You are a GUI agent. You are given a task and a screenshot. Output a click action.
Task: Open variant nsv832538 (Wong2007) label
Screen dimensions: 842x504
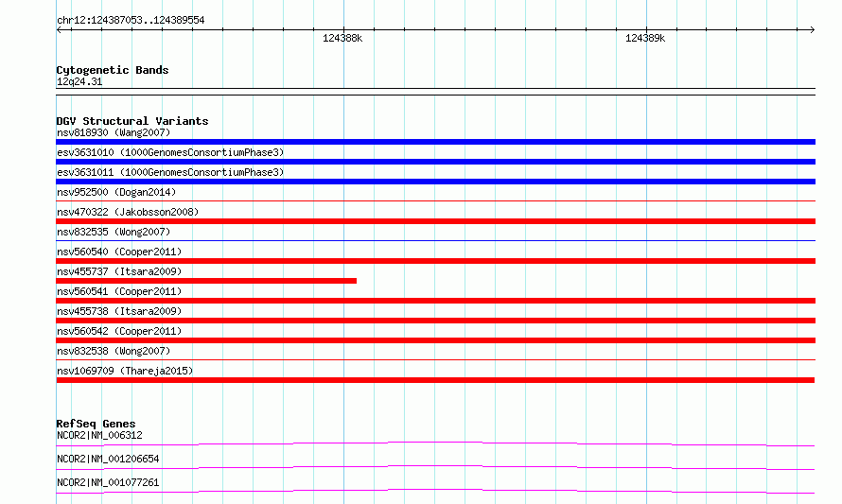[x=114, y=351]
